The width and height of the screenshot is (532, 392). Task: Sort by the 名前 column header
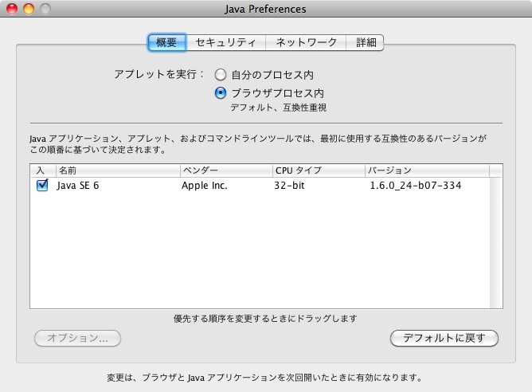117,171
